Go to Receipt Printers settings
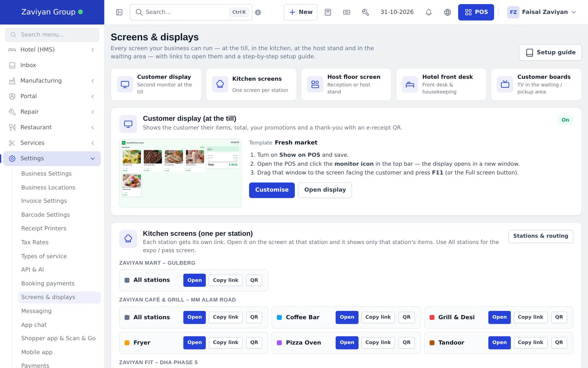This screenshot has height=368, width=588. [x=44, y=228]
